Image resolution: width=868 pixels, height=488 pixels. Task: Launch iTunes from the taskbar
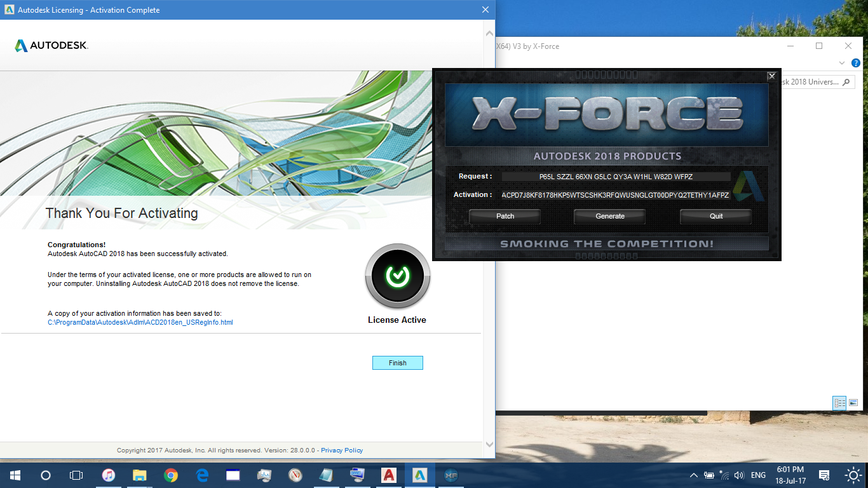(109, 475)
